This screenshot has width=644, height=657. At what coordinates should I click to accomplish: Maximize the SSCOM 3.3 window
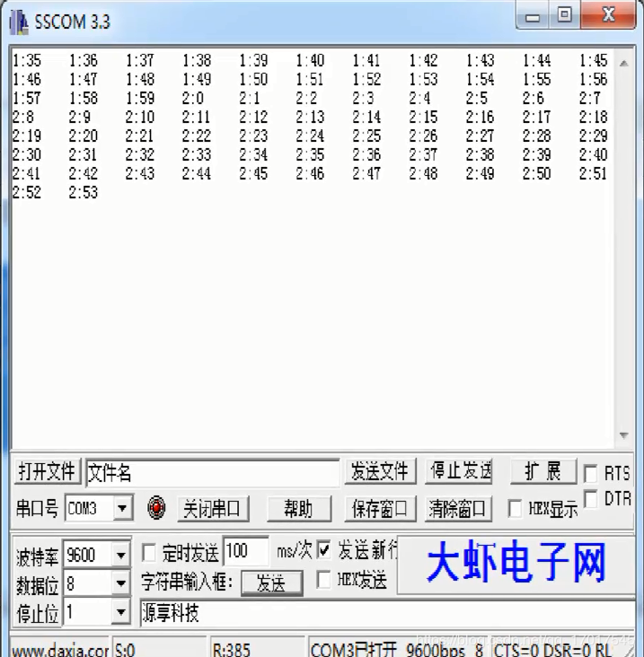pos(564,15)
